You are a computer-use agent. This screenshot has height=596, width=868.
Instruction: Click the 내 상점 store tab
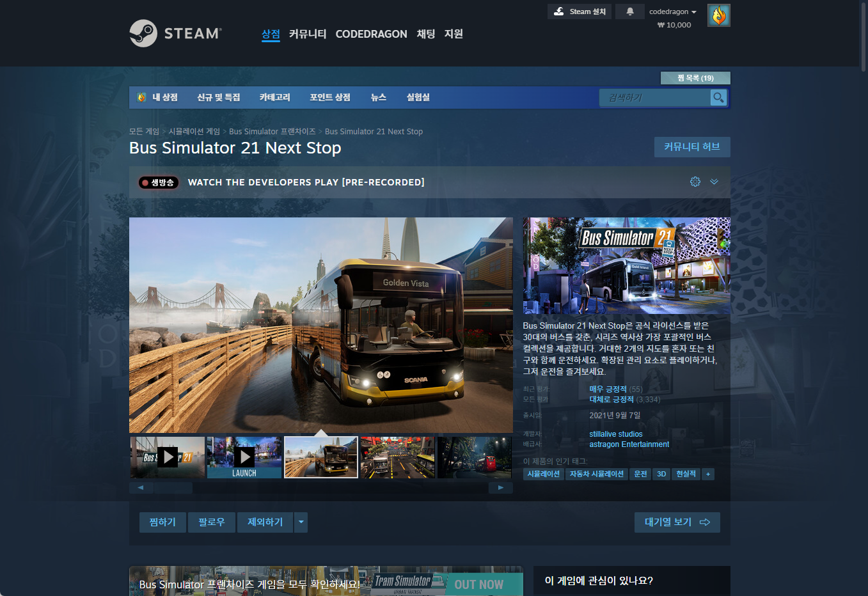157,97
